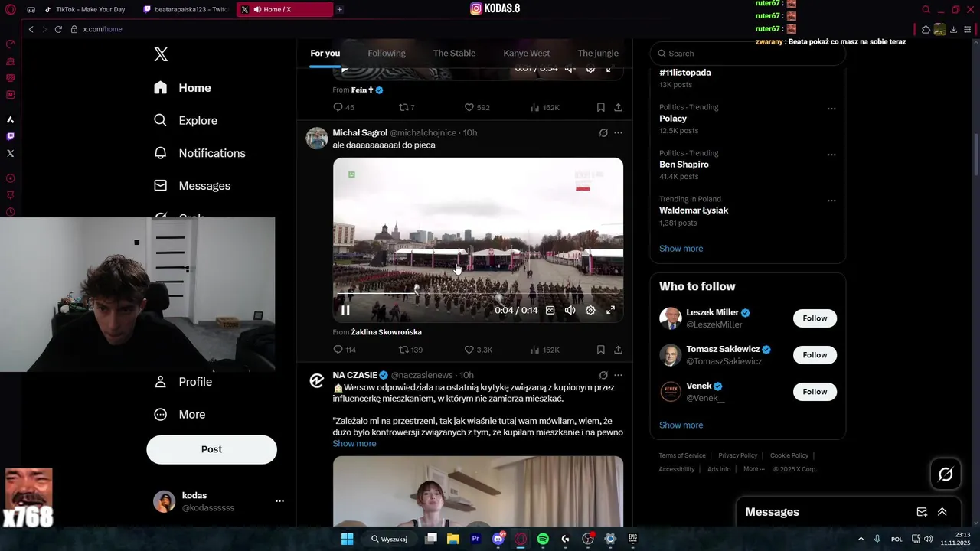Open footer More dropdown
The height and width of the screenshot is (551, 980).
point(753,469)
